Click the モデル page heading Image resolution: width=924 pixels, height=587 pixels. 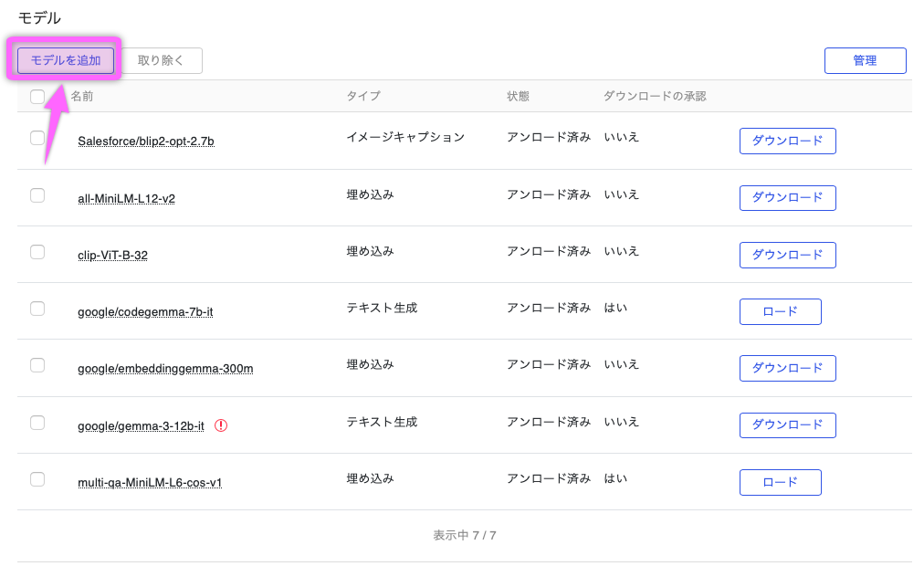point(39,18)
